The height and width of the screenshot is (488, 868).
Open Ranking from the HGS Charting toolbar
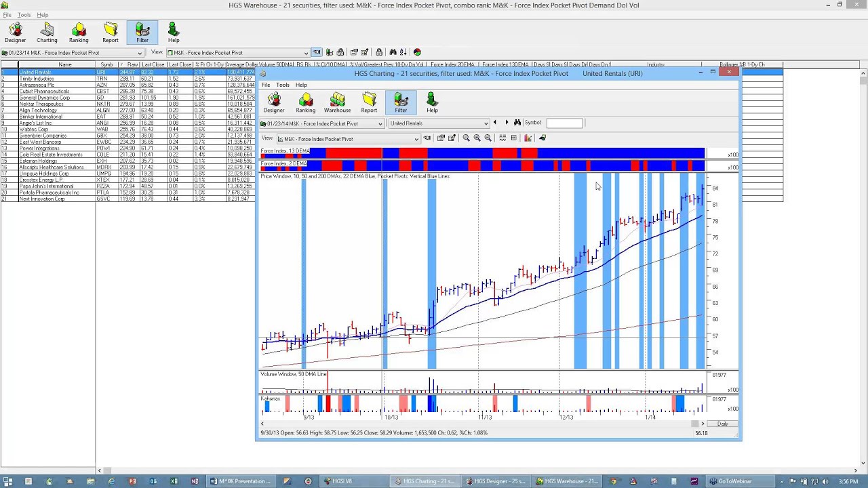pyautogui.click(x=306, y=102)
